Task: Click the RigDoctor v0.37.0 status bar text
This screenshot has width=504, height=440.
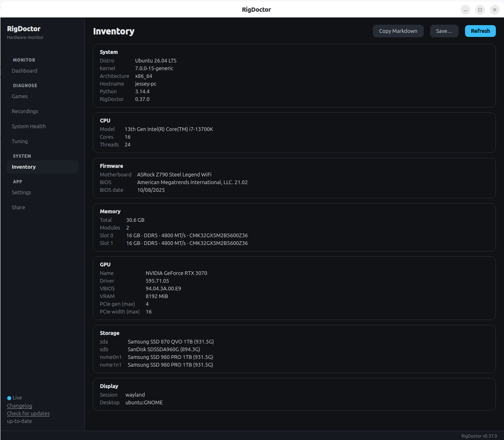Action: pos(479,436)
